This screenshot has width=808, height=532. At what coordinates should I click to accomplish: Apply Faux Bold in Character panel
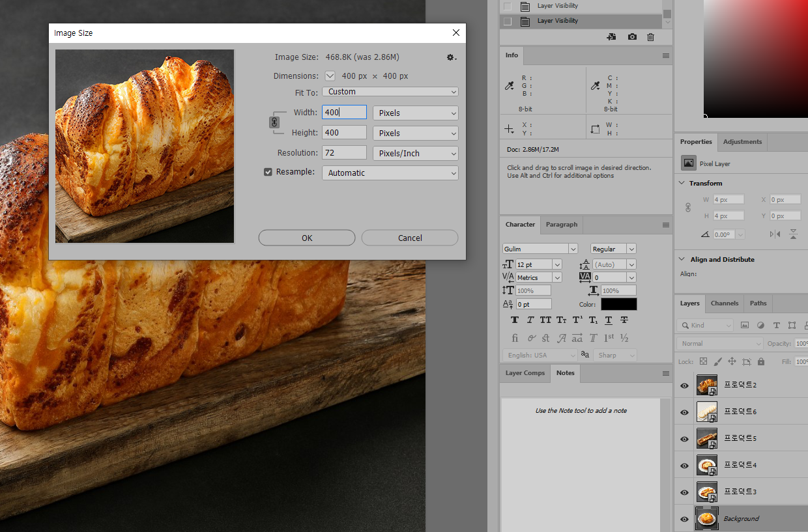[515, 320]
